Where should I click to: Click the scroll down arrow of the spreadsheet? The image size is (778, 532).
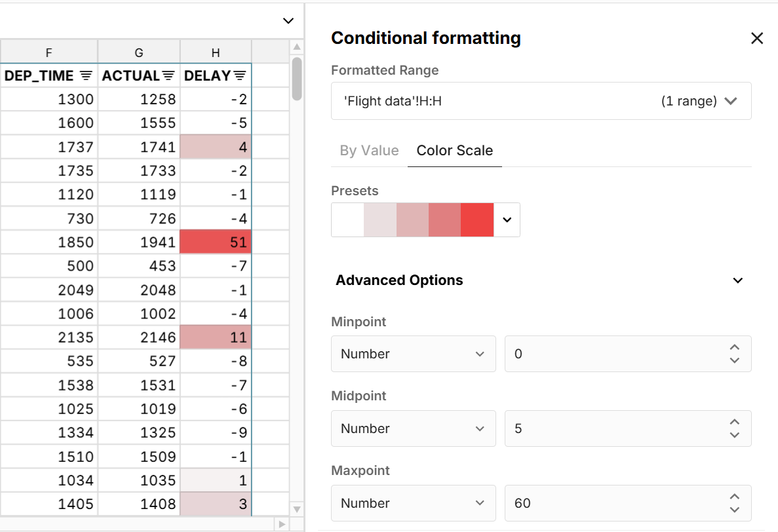pos(297,509)
